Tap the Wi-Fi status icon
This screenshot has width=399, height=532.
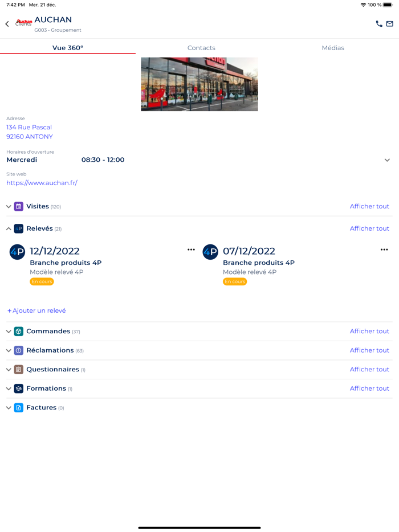(x=363, y=5)
